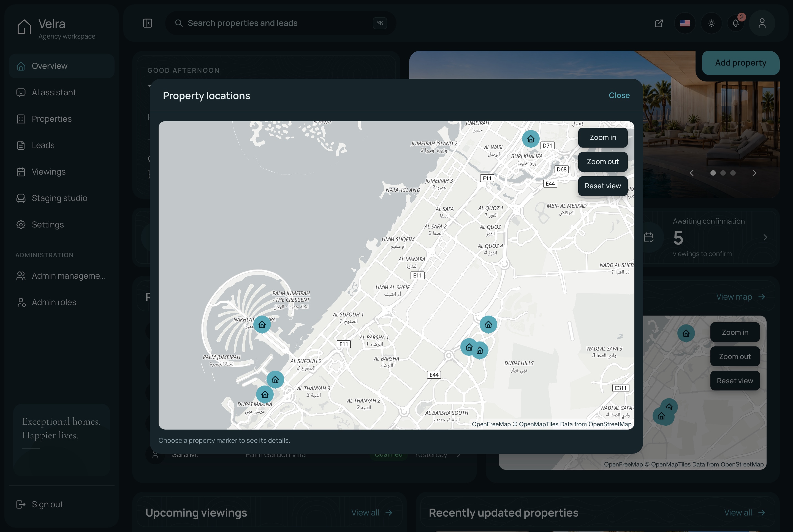Select the property marker on Palm Jumeirah
The width and height of the screenshot is (793, 532).
pos(262,324)
